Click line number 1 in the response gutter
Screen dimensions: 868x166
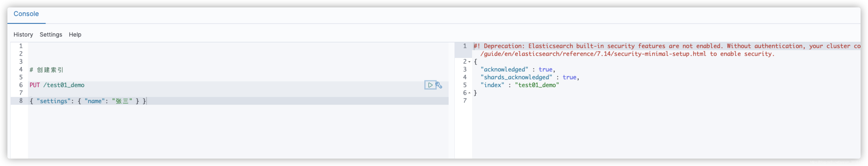click(x=465, y=46)
